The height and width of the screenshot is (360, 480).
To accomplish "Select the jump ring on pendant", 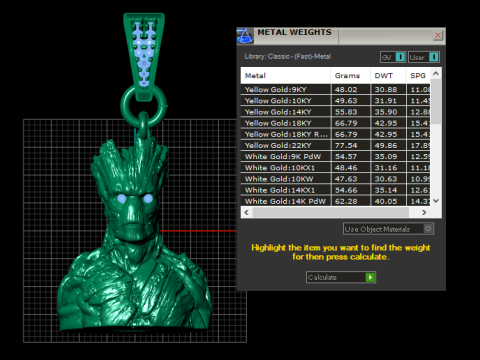I will [x=125, y=107].
